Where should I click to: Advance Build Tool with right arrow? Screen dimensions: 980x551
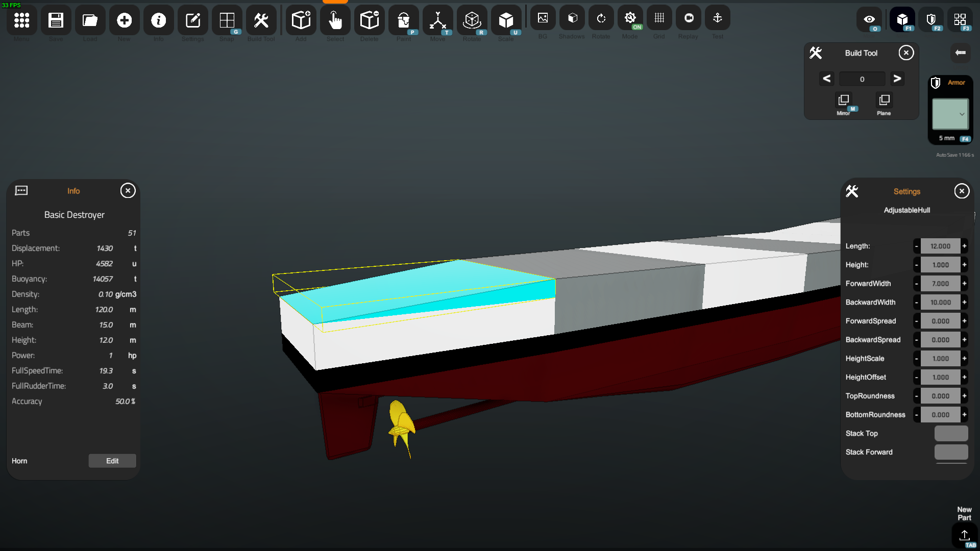897,79
